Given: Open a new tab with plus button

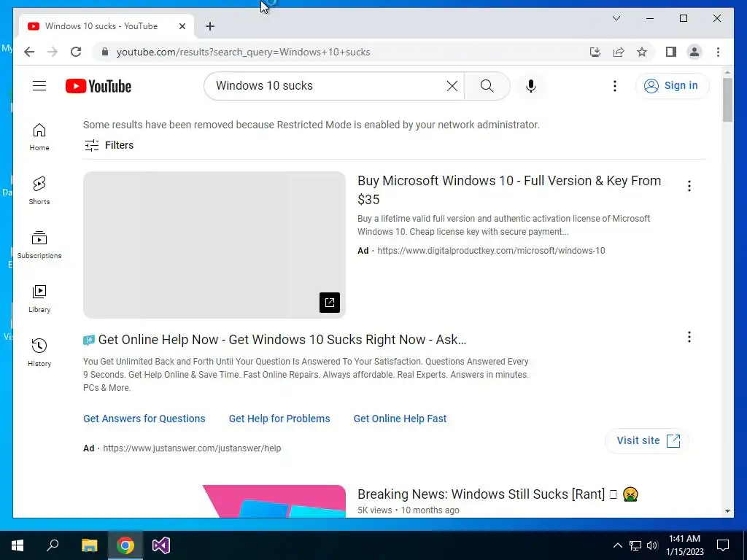Looking at the screenshot, I should (x=210, y=26).
